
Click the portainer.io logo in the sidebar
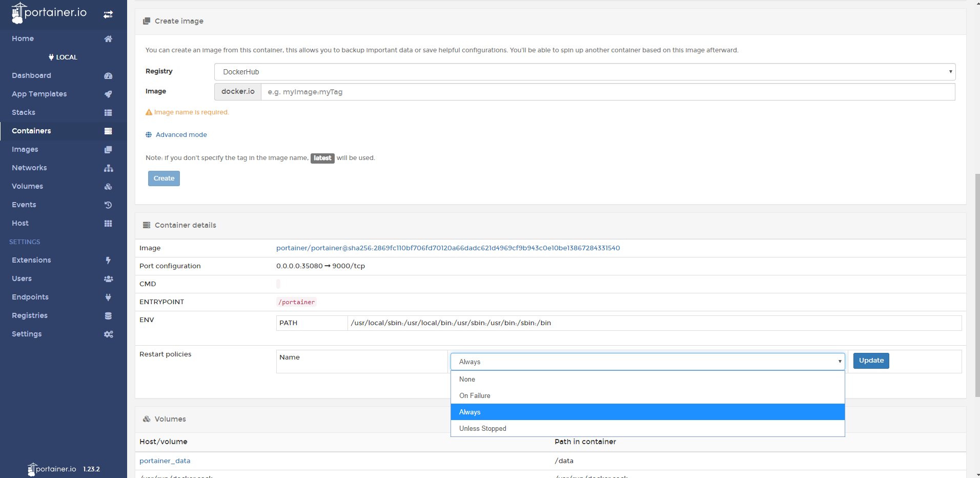coord(49,13)
